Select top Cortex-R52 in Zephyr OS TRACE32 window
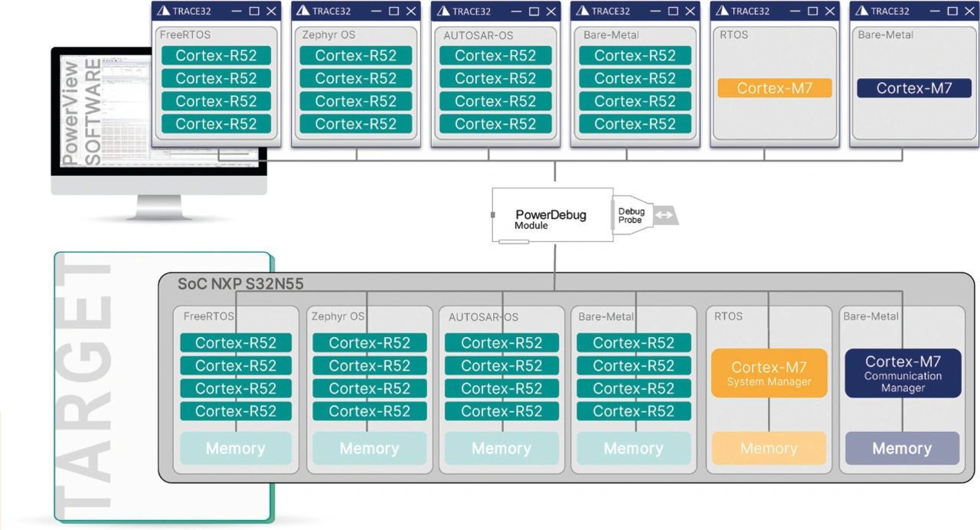Screen dimensions: 980x530 [x=356, y=56]
